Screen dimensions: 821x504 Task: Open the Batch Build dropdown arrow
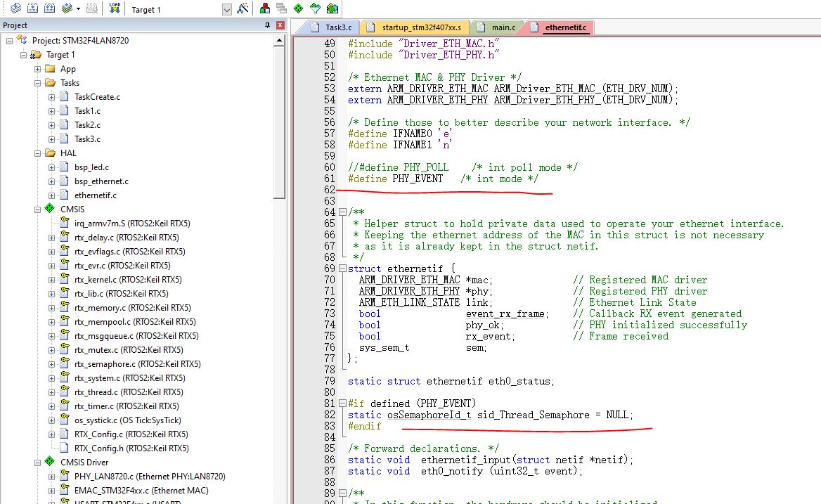point(78,9)
